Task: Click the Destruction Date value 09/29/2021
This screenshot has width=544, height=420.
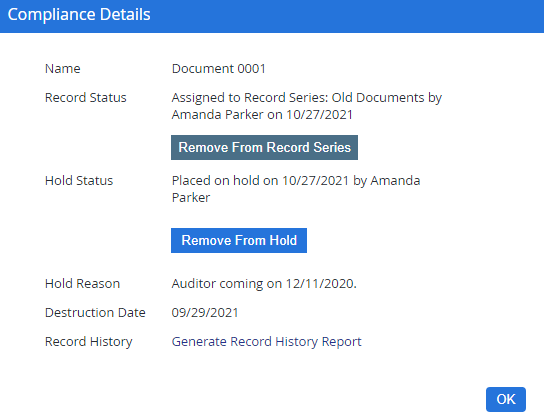Action: pyautogui.click(x=205, y=313)
